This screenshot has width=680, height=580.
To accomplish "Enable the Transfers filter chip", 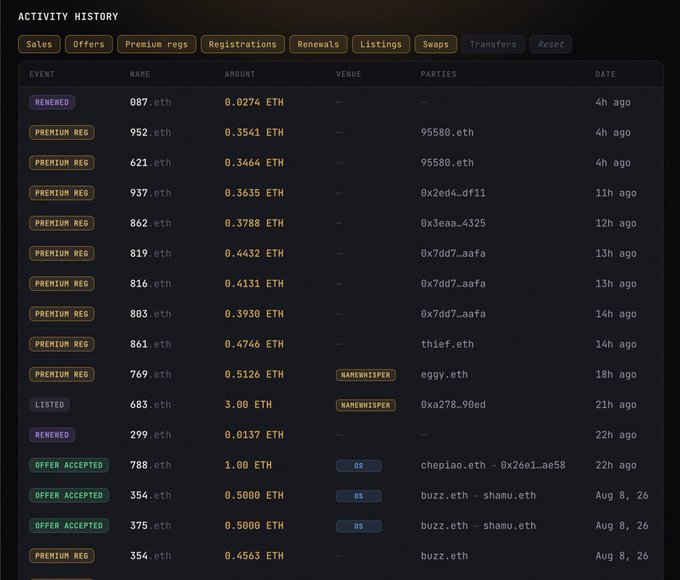I will [493, 44].
